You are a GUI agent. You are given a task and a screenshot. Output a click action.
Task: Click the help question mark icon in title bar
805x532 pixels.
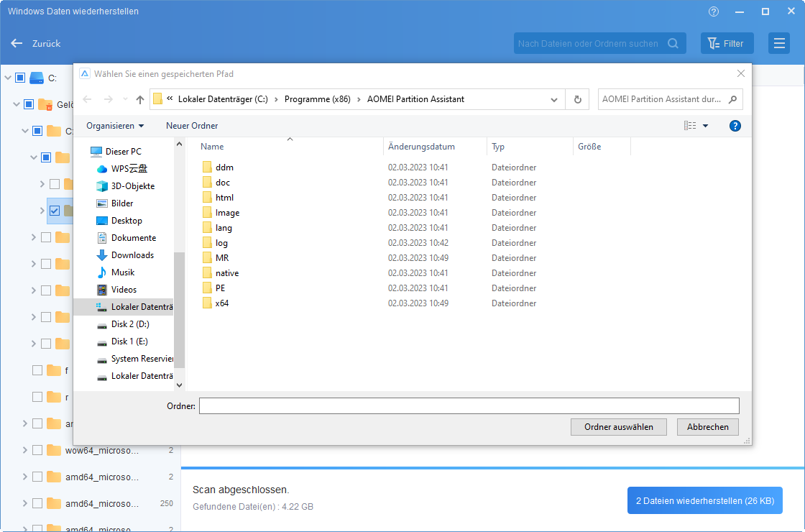coord(714,12)
